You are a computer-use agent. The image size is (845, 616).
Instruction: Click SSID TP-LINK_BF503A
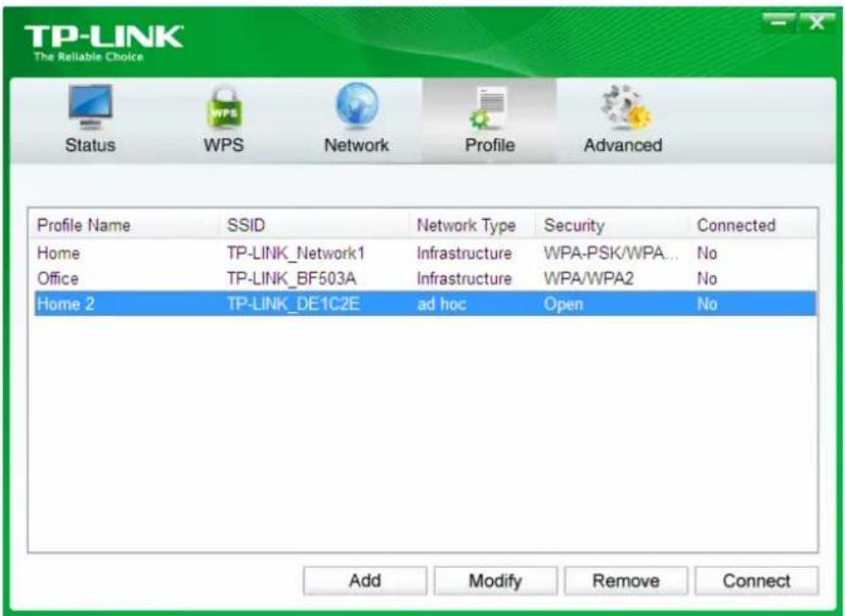click(x=291, y=278)
